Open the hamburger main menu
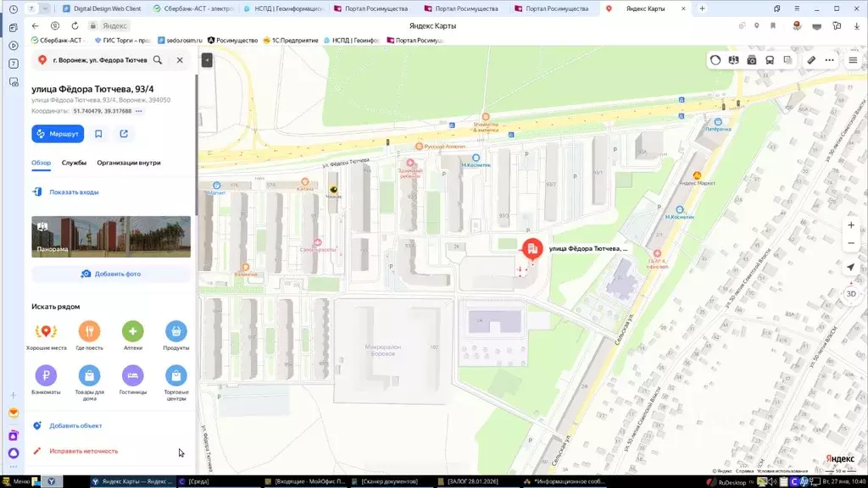Screen dimensions: 868x488 (x=853, y=60)
